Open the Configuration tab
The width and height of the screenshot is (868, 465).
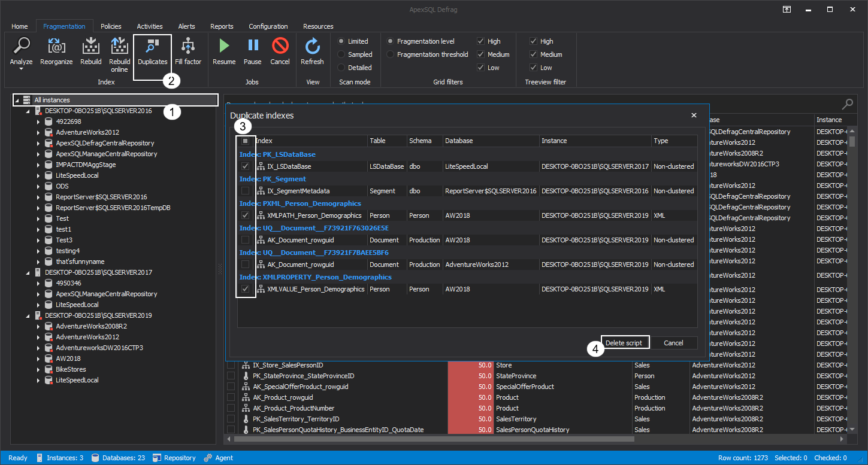click(268, 26)
